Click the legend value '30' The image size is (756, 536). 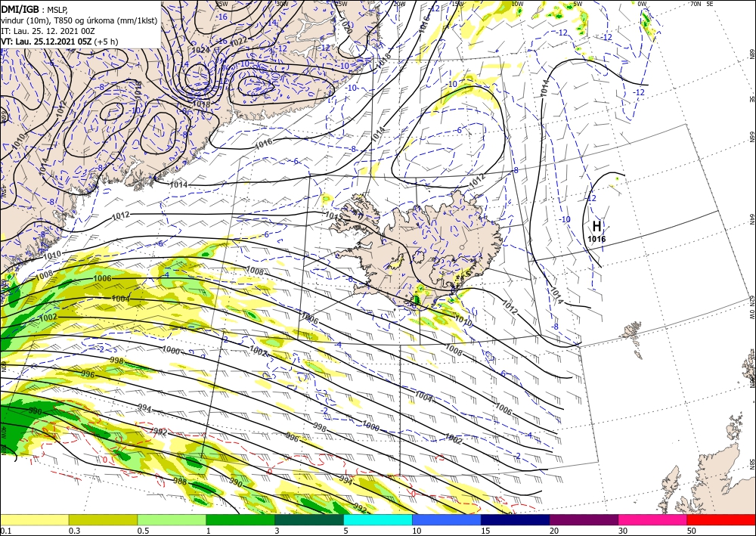622,531
